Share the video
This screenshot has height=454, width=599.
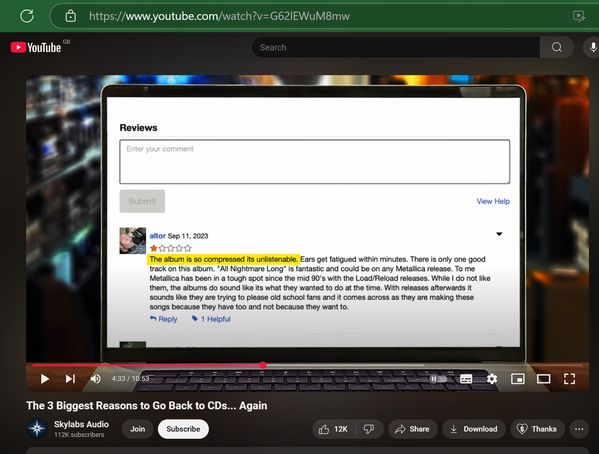pyautogui.click(x=412, y=429)
